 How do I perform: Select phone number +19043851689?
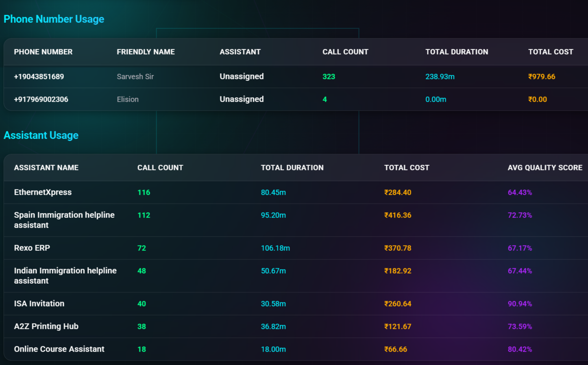tap(39, 76)
